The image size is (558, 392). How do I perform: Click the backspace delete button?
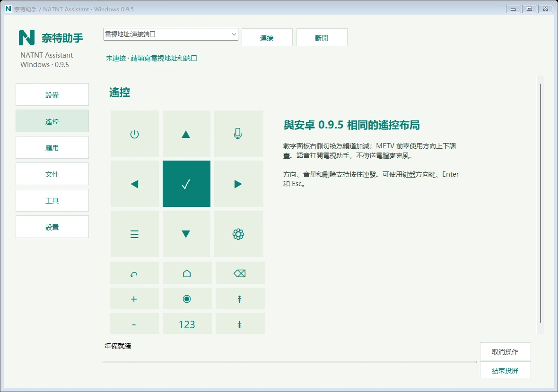(x=240, y=273)
